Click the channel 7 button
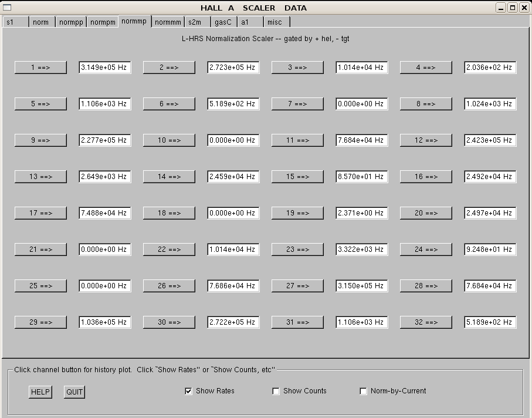The height and width of the screenshot is (418, 532). pos(297,103)
